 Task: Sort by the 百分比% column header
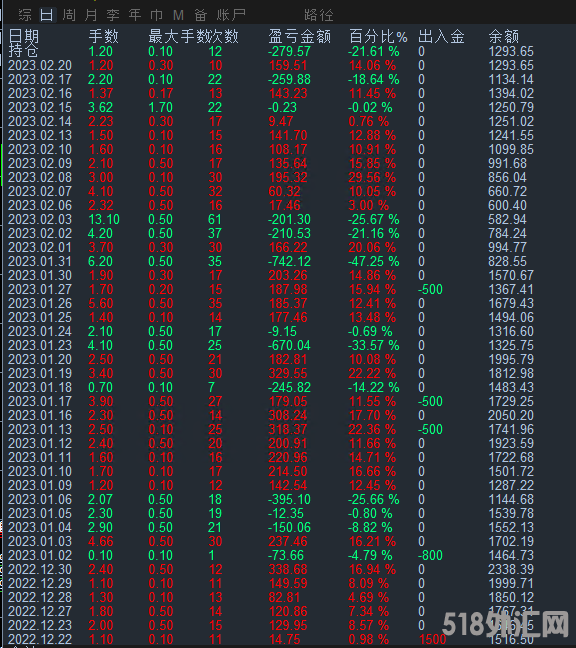point(378,36)
